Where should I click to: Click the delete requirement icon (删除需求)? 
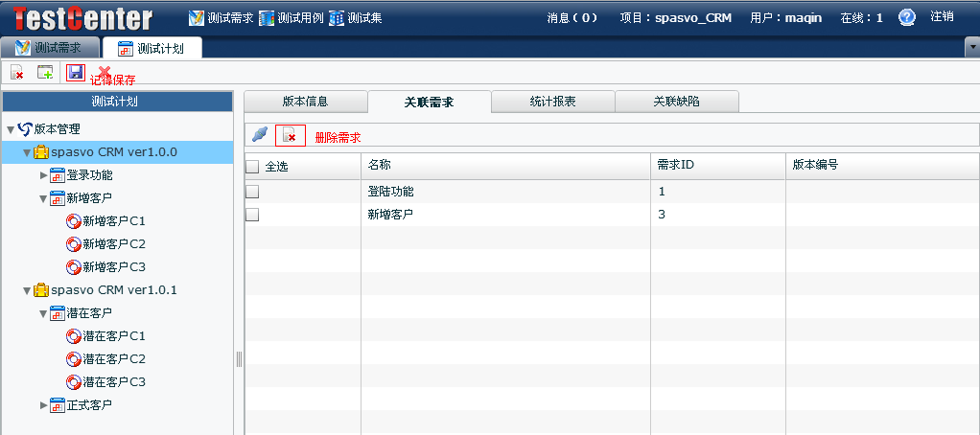290,136
